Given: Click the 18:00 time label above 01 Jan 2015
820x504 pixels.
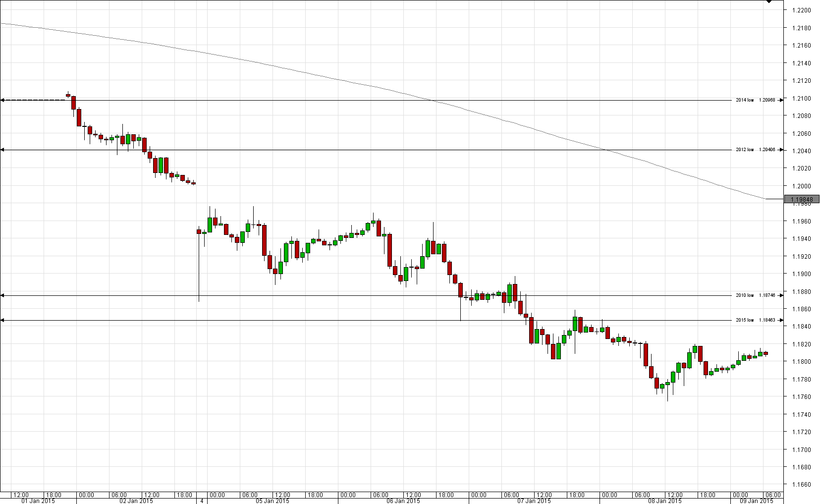Looking at the screenshot, I should tap(54, 495).
